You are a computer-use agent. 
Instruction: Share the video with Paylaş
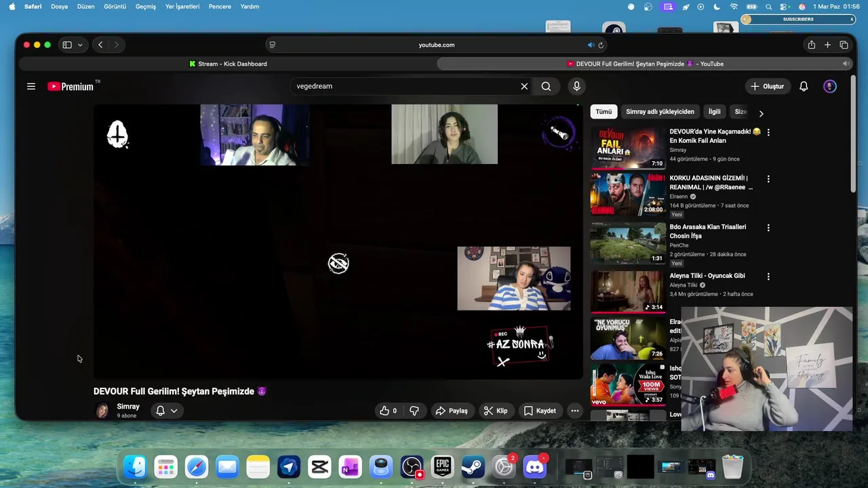coord(452,411)
